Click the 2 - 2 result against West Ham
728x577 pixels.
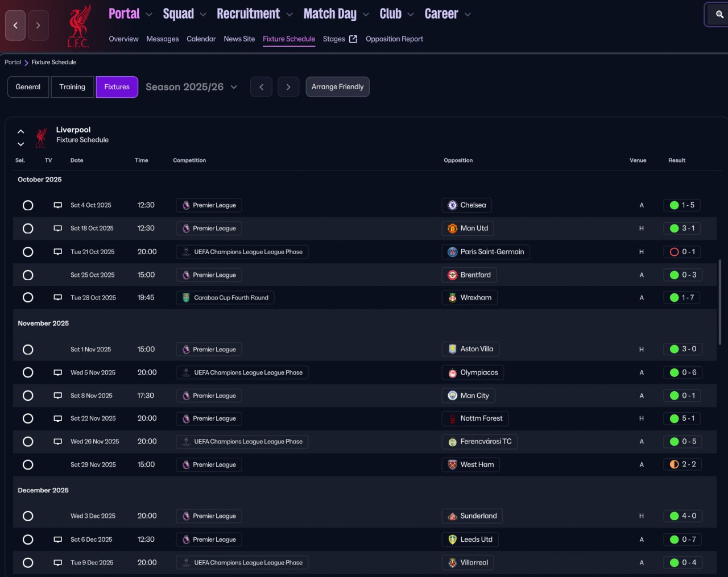683,464
